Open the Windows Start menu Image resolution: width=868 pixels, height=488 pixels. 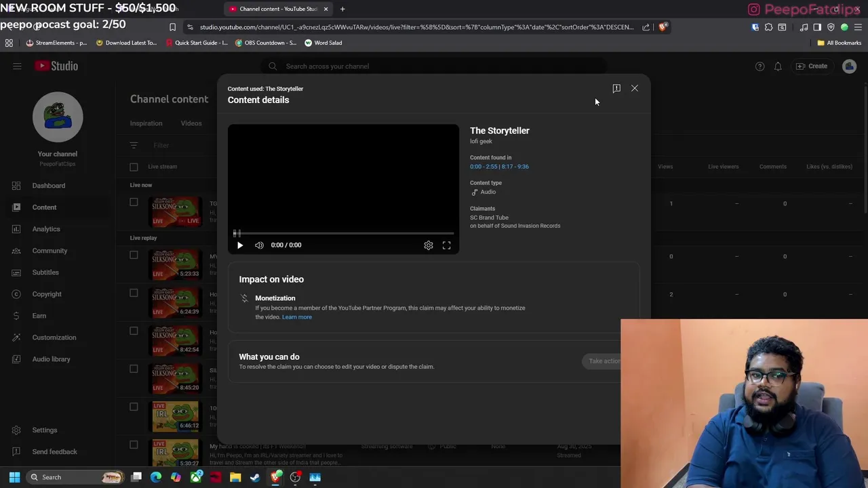14,477
